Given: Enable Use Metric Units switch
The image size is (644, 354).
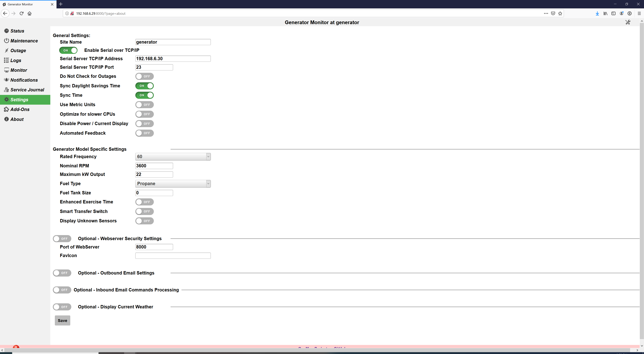Looking at the screenshot, I should (x=145, y=104).
